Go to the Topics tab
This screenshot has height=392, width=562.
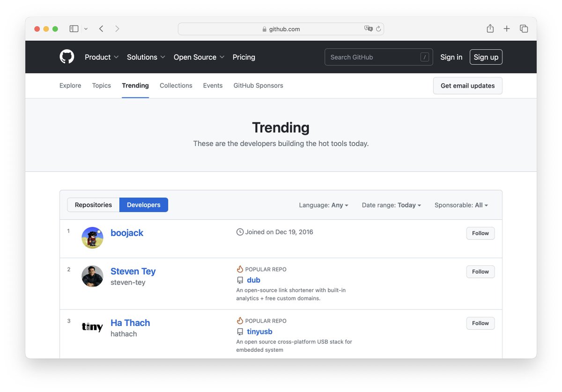pyautogui.click(x=102, y=86)
